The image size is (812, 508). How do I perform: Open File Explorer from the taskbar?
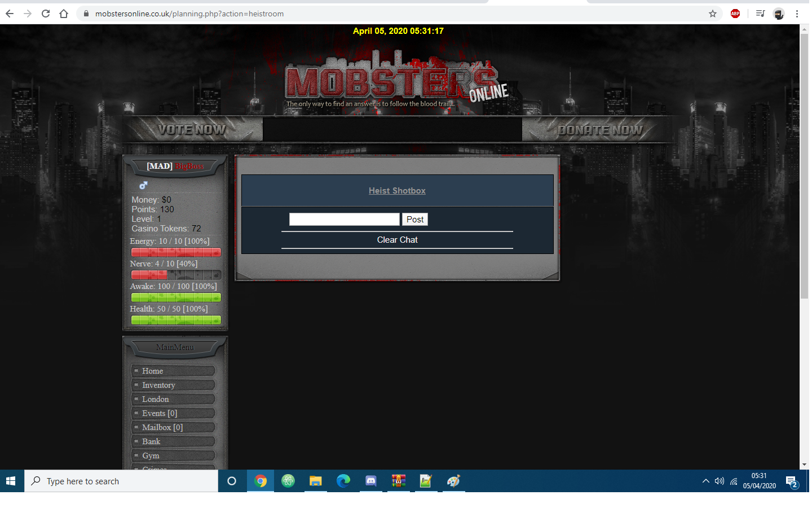click(x=316, y=481)
